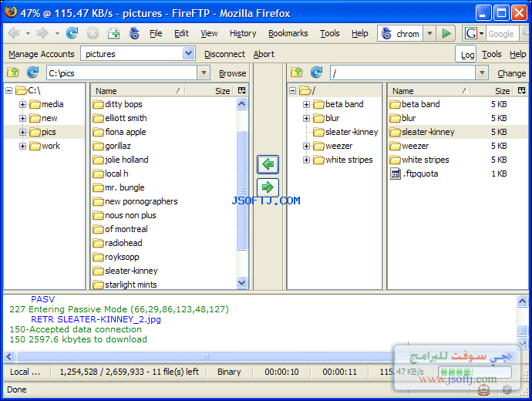Expand the beta band remote tree node

click(x=306, y=104)
